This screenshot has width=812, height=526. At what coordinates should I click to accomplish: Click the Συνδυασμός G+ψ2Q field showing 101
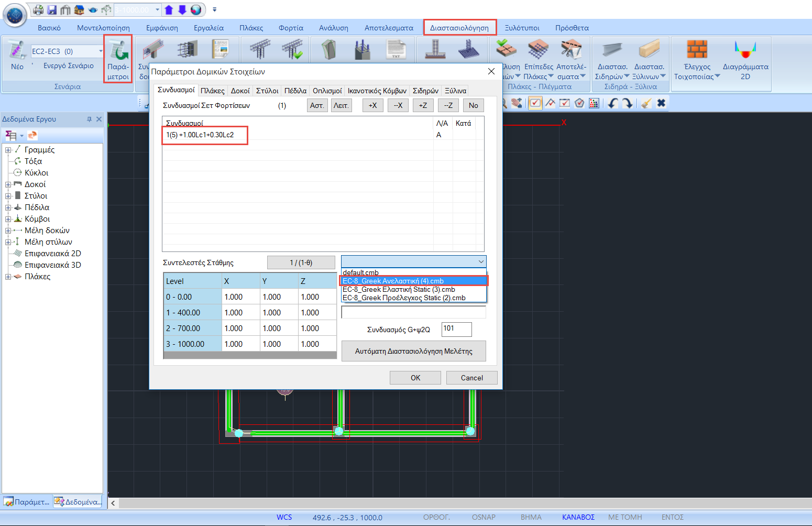coord(457,329)
